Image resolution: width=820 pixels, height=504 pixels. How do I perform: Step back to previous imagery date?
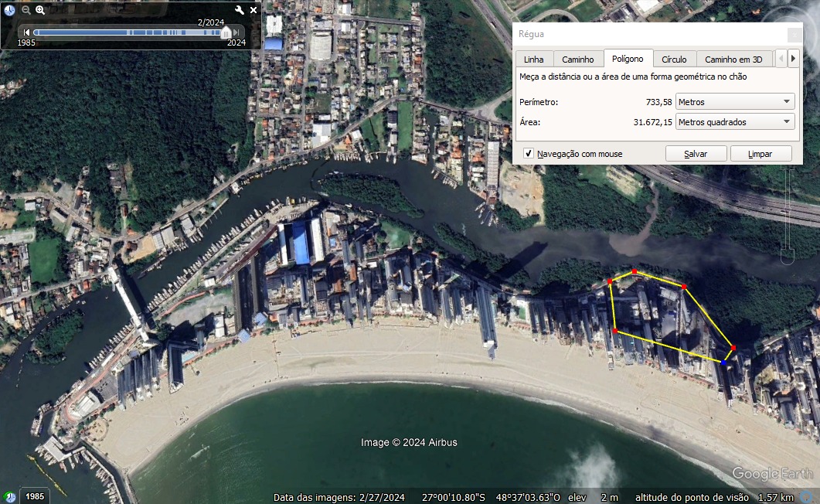(26, 32)
